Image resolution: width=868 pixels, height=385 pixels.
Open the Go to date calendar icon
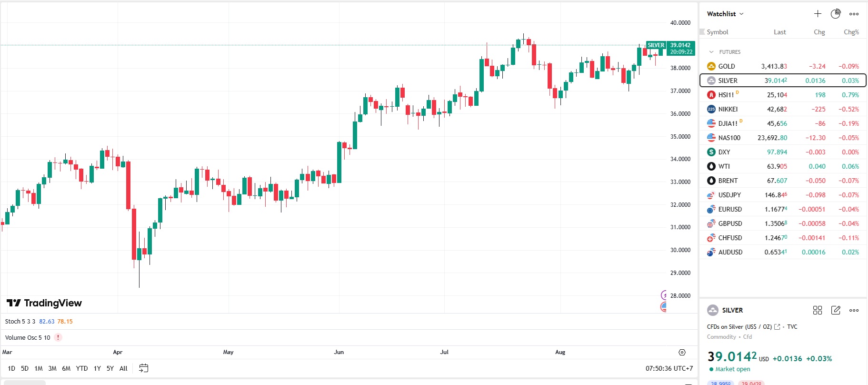(x=143, y=368)
